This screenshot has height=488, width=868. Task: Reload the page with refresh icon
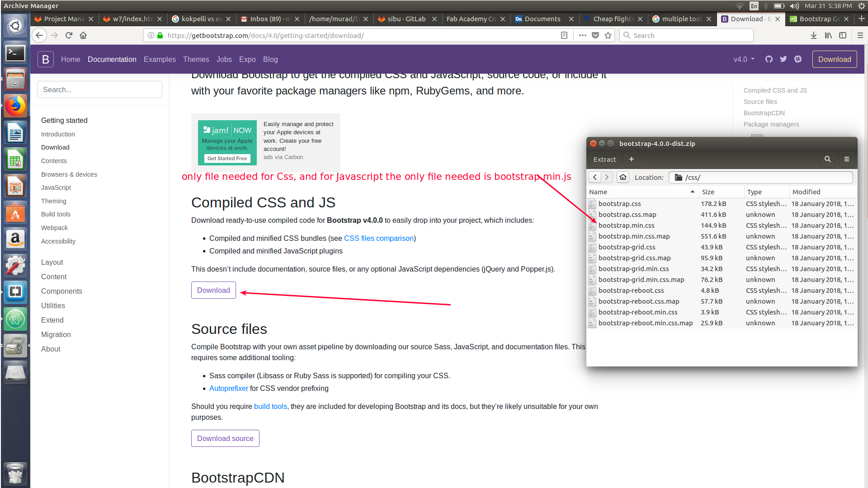(69, 35)
